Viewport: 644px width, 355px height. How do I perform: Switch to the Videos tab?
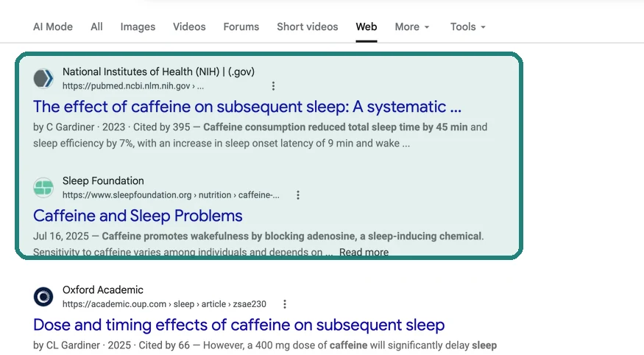pyautogui.click(x=189, y=27)
